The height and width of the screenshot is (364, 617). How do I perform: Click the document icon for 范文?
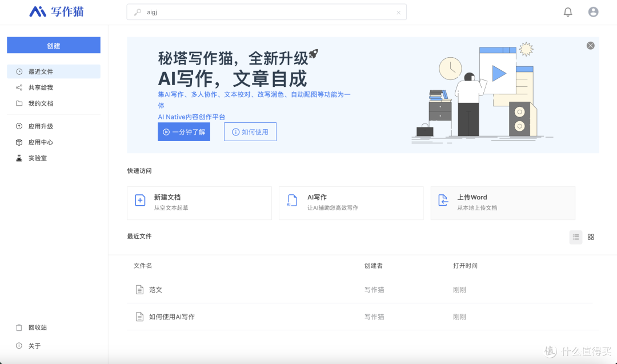tap(139, 290)
